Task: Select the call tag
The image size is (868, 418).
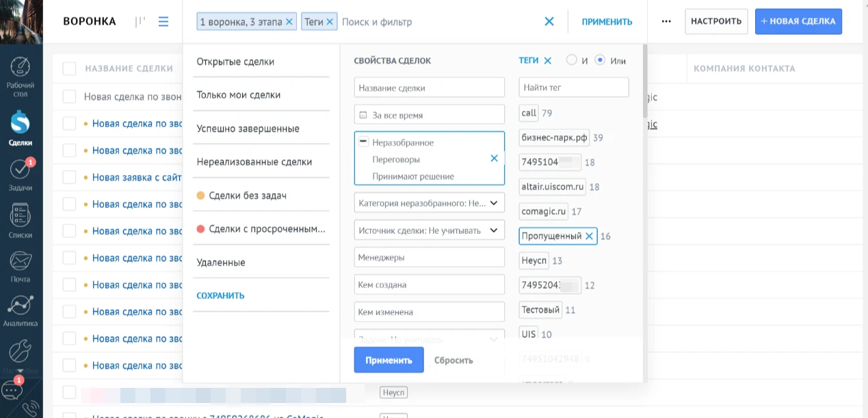Action: 529,113
